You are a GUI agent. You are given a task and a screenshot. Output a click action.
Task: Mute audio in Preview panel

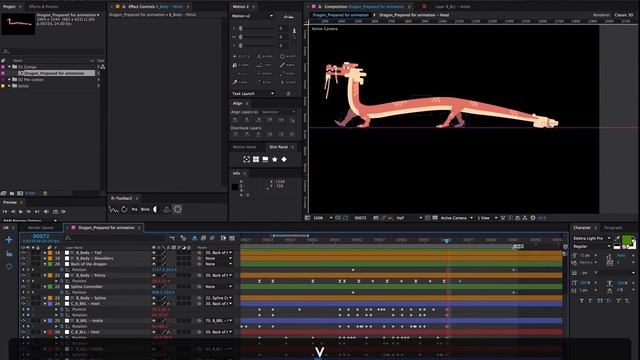click(x=46, y=211)
